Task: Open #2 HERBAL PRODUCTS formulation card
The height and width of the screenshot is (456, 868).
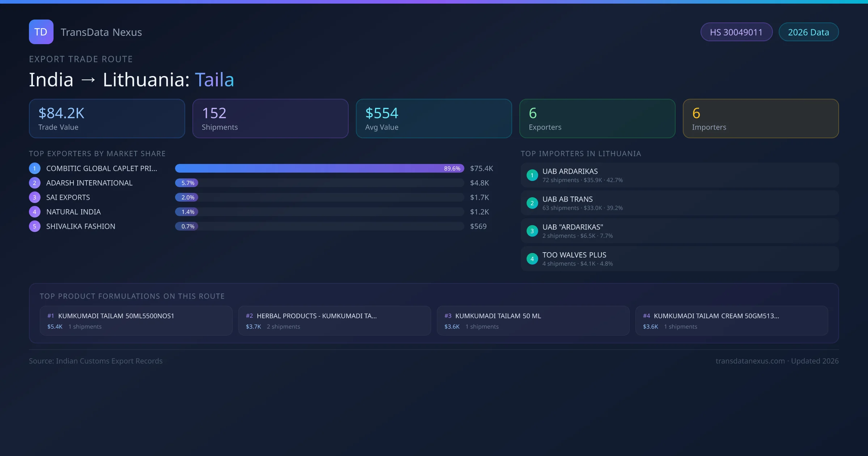Action: pyautogui.click(x=335, y=321)
